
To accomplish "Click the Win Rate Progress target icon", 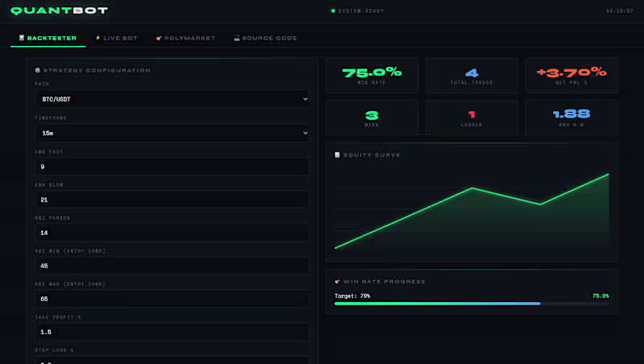I will tap(337, 281).
